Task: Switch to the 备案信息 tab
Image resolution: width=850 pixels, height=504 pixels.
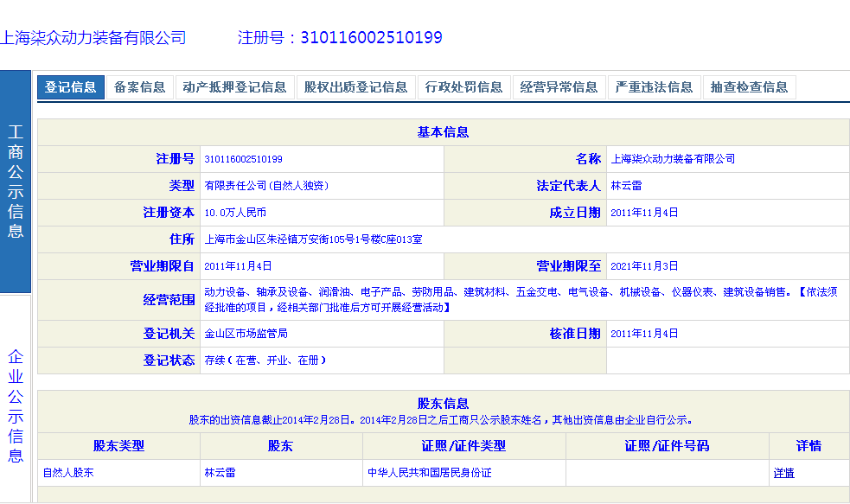Action: 139,87
